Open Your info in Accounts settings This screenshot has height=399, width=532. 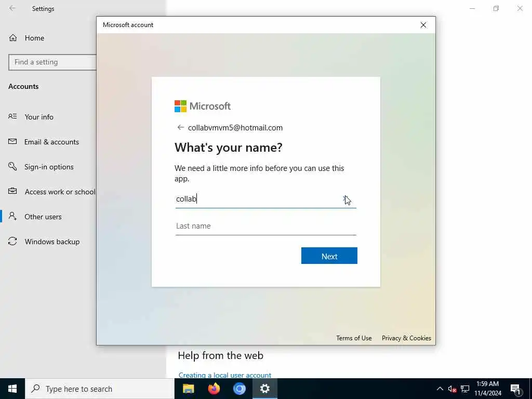[x=38, y=117]
